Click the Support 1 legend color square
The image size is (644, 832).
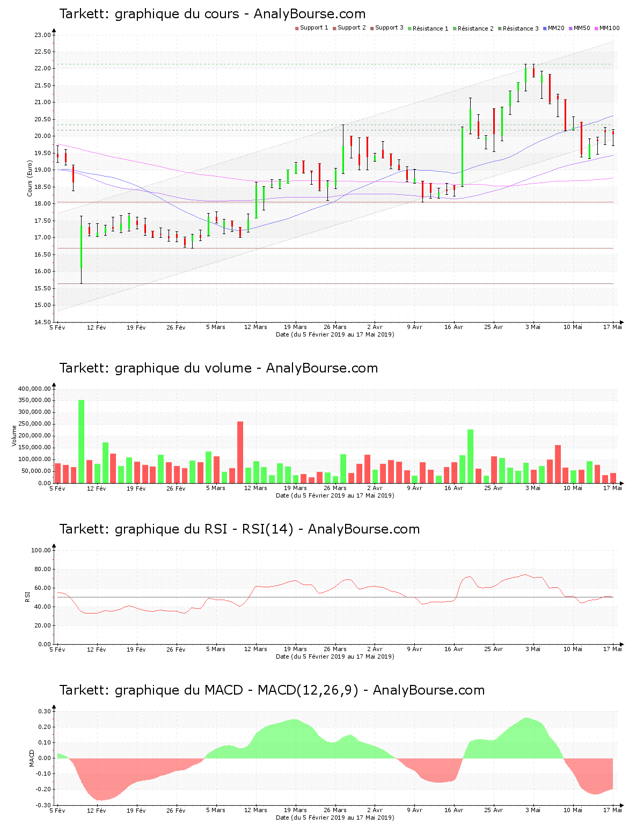(297, 28)
